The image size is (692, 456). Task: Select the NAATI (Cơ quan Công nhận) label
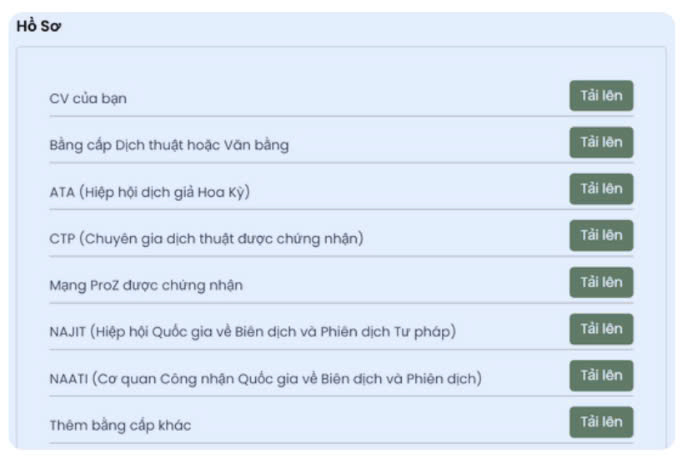265,378
